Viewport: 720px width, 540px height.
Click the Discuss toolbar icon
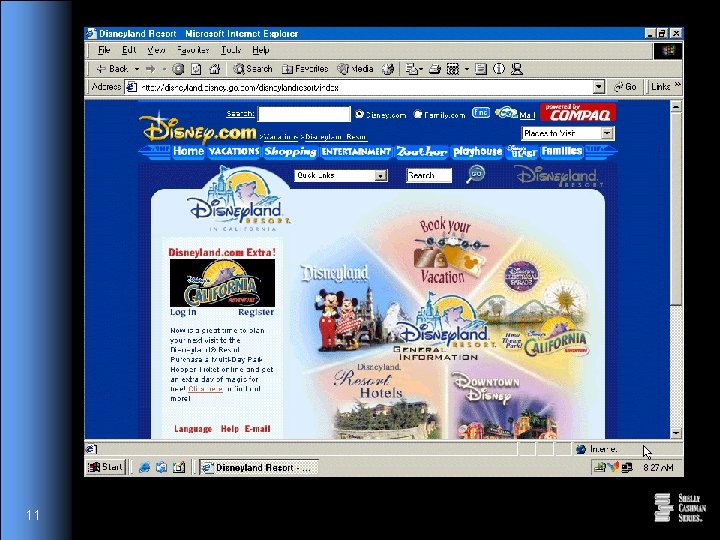481,69
